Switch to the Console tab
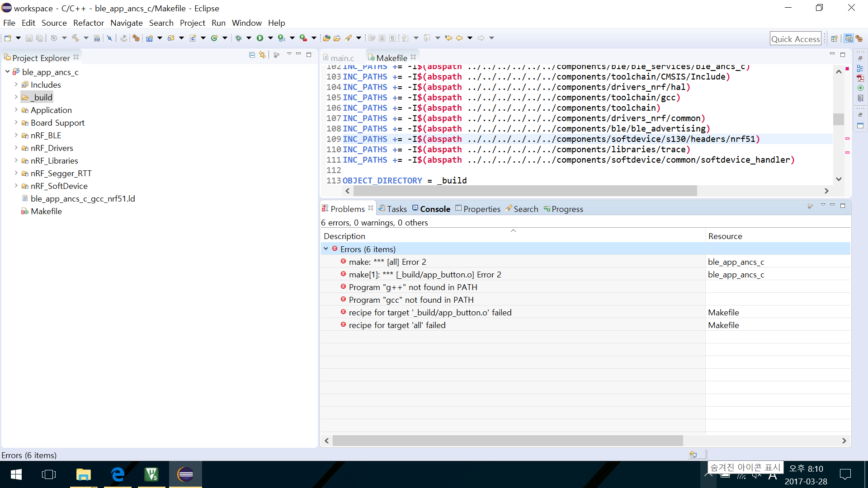The height and width of the screenshot is (488, 868). pos(431,209)
